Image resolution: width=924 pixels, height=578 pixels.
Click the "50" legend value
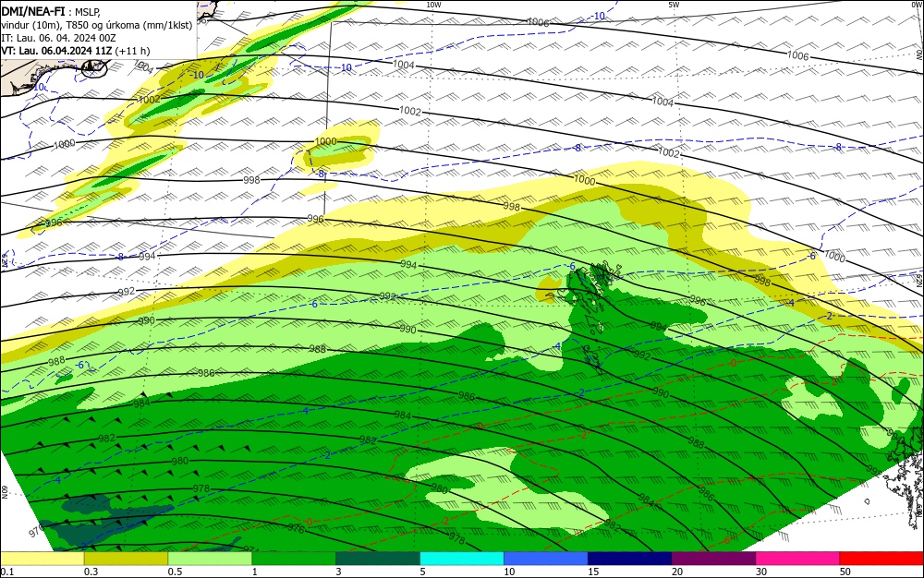coord(845,572)
